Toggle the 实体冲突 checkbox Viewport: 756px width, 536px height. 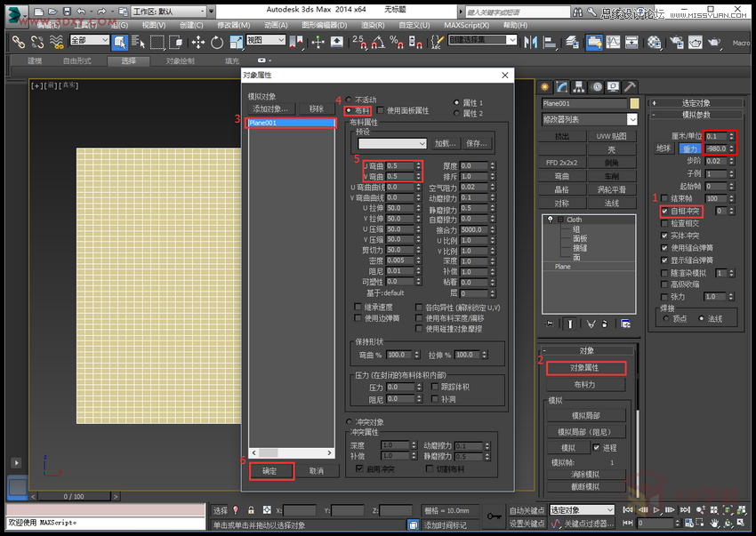coord(665,236)
